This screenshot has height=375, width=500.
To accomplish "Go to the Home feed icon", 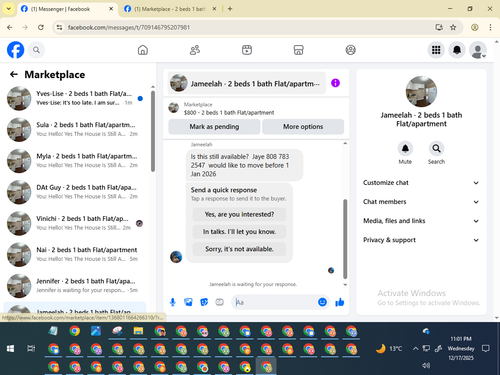I will click(x=143, y=50).
